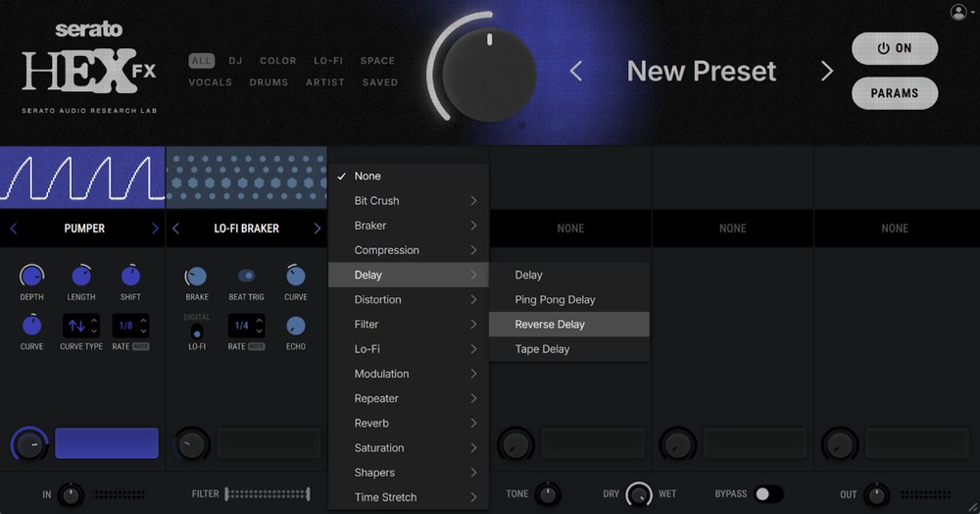Click the ECHO knob
The height and width of the screenshot is (514, 980).
click(x=295, y=326)
